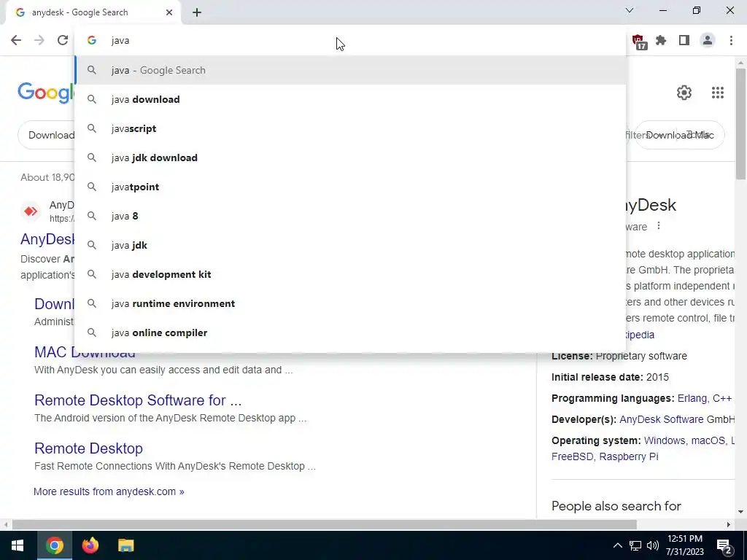Image resolution: width=747 pixels, height=560 pixels.
Task: Expand the tab search chevron
Action: click(630, 10)
